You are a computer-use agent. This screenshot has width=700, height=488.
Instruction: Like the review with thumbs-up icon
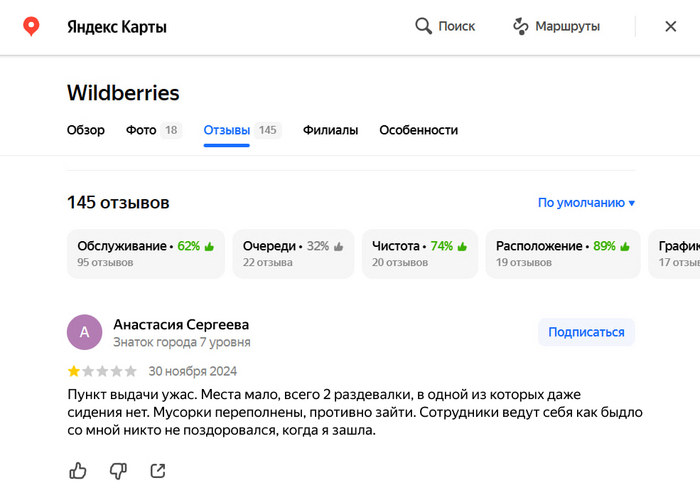coord(78,470)
